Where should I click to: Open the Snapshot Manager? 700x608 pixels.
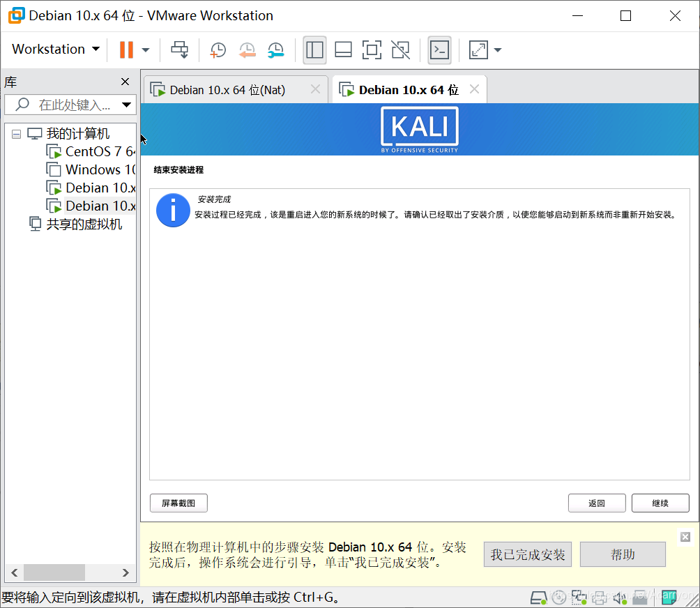click(x=275, y=50)
